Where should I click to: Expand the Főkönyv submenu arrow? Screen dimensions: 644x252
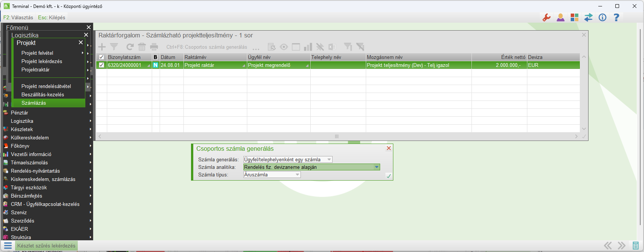tap(91, 146)
